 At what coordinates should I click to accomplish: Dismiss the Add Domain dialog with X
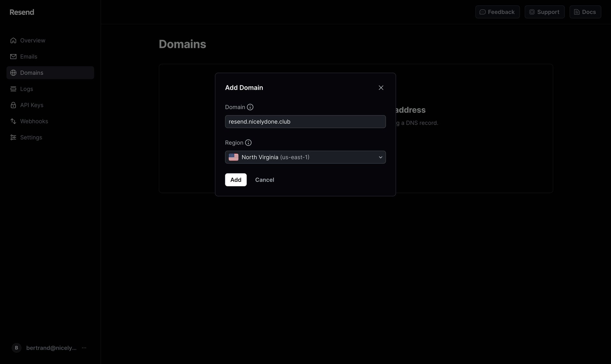(x=381, y=87)
